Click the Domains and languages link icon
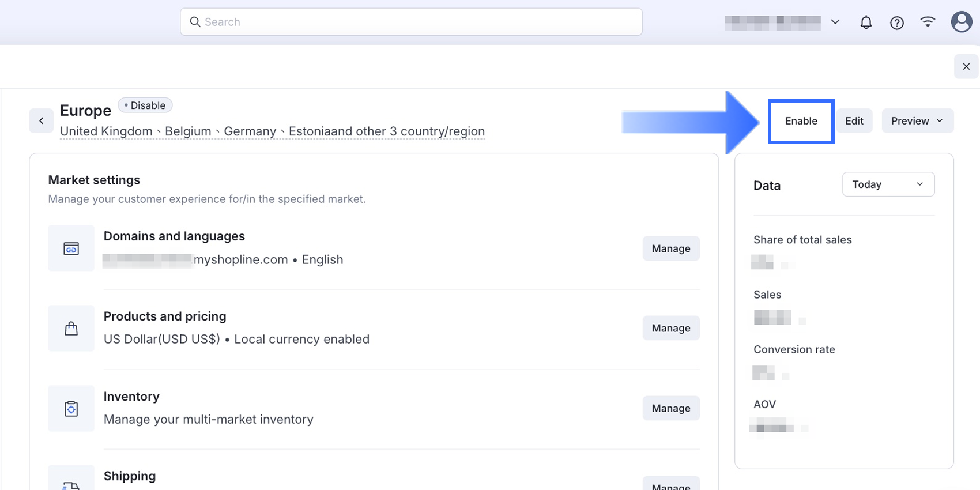Screen dimensions: 980x490 pyautogui.click(x=71, y=248)
